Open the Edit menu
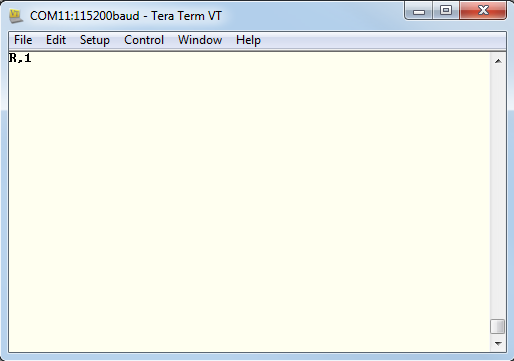514x361 pixels. (56, 40)
